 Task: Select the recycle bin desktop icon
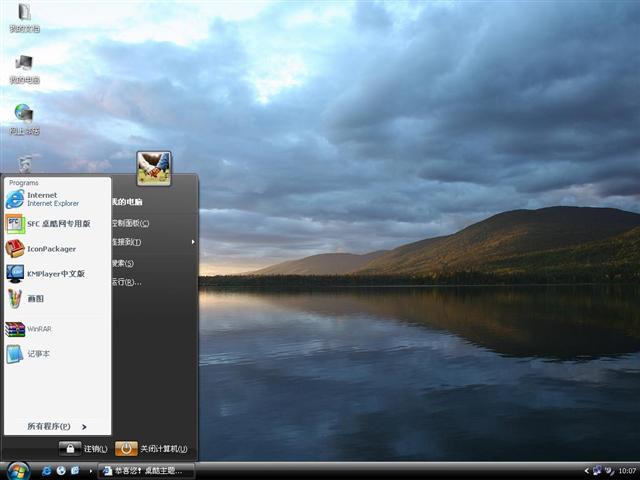coord(25,164)
